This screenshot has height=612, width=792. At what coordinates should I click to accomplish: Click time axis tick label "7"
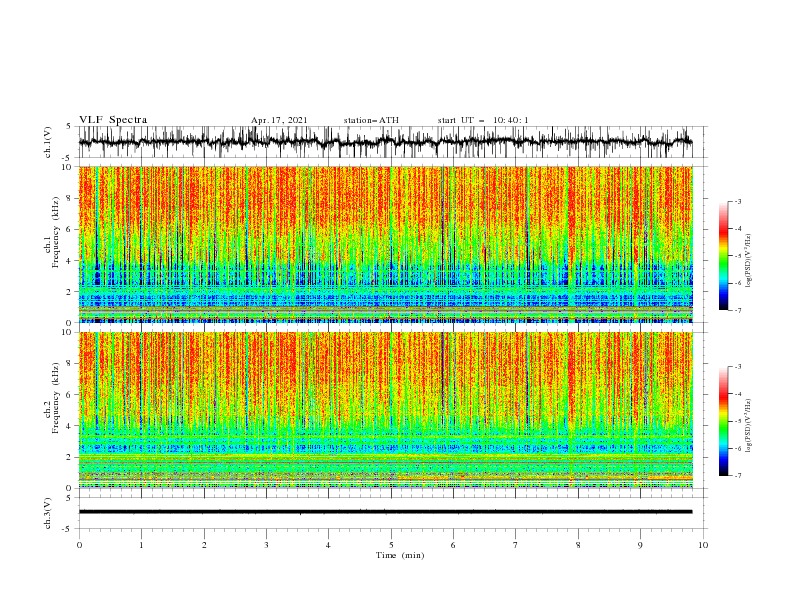pos(516,545)
